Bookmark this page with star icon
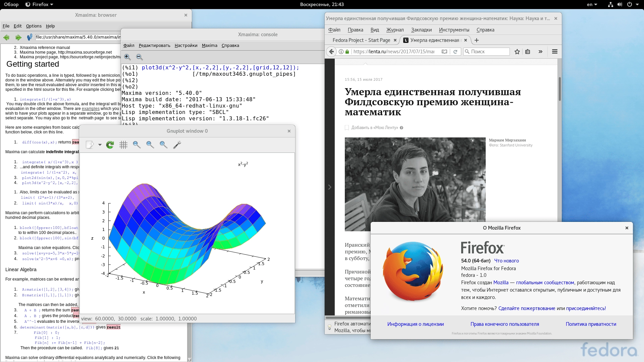Image resolution: width=644 pixels, height=362 pixels. pyautogui.click(x=517, y=52)
